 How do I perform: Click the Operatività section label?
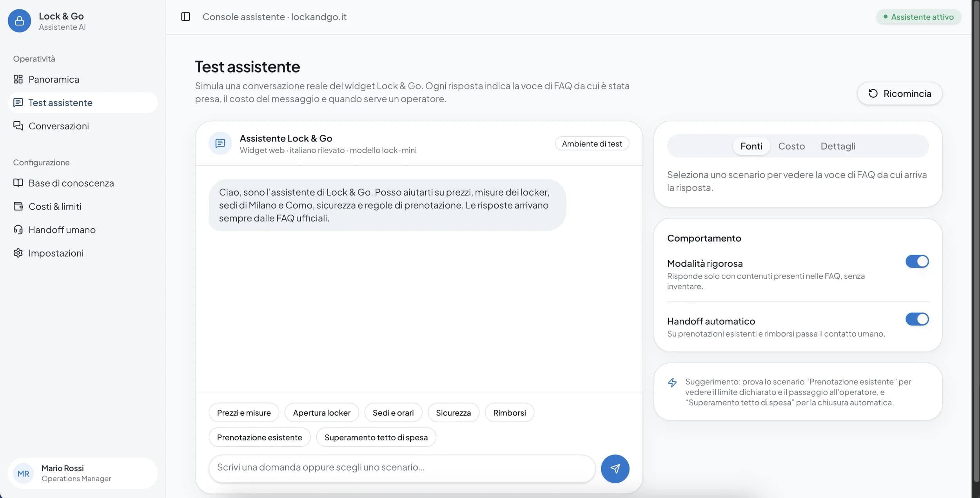[x=34, y=59]
